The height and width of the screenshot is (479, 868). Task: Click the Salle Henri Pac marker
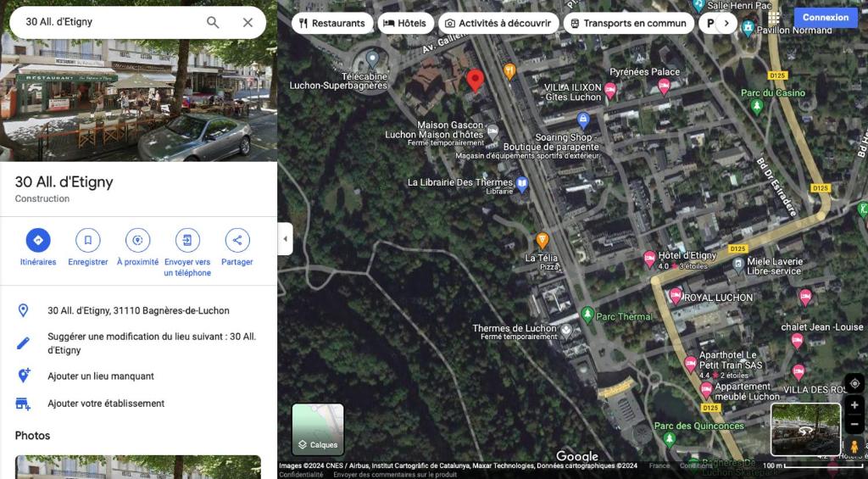[x=699, y=6]
